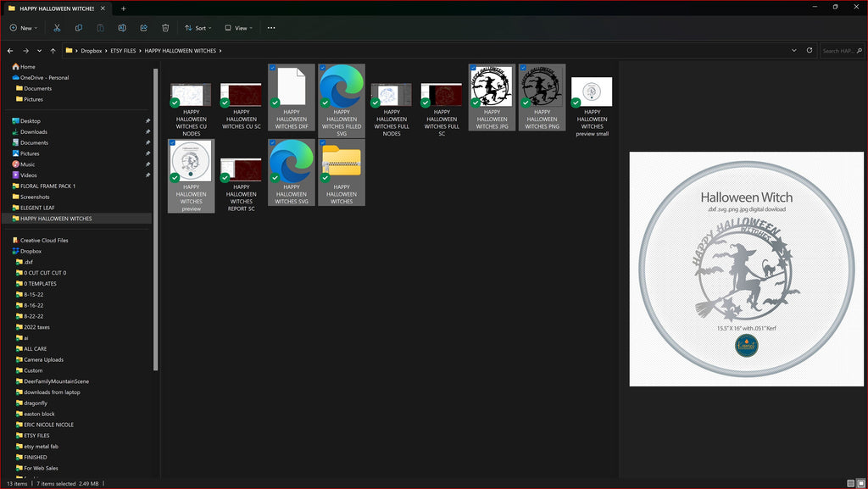This screenshot has height=489, width=868.
Task: Share the selected files via toolbar Share icon
Action: tap(143, 28)
